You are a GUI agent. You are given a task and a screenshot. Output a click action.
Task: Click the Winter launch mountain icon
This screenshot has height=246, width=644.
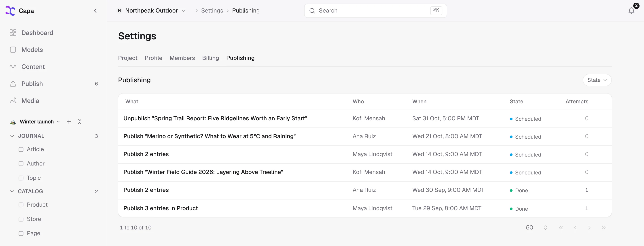(13, 122)
